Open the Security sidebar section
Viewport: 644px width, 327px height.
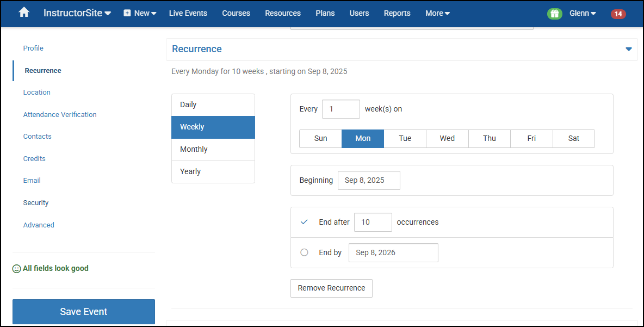[x=36, y=202]
